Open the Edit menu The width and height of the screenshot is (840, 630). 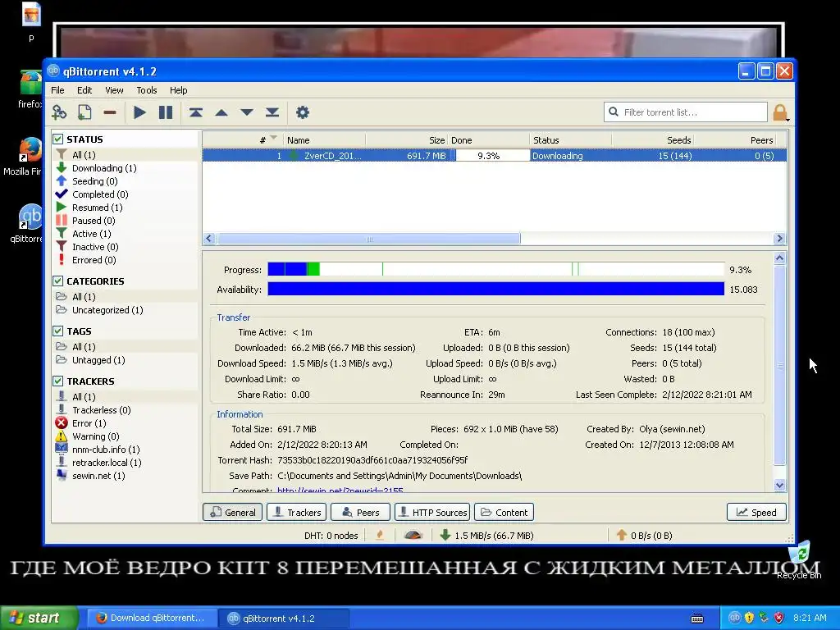coord(84,90)
